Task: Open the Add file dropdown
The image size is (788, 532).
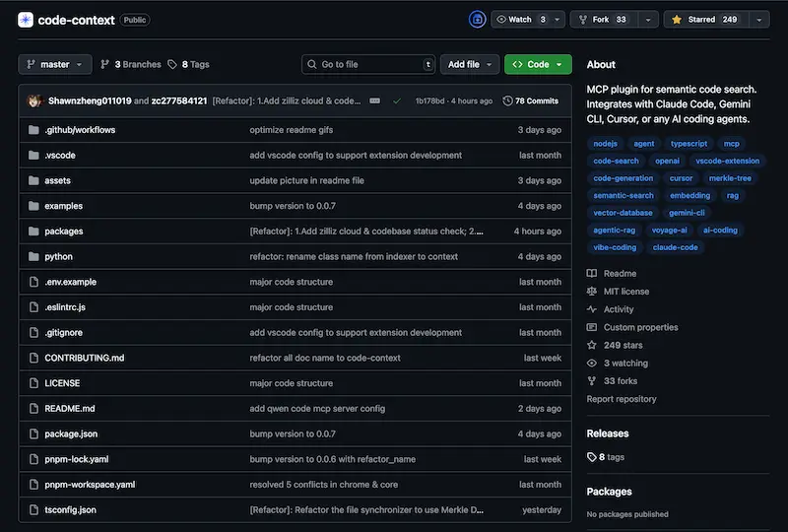Action: [470, 64]
